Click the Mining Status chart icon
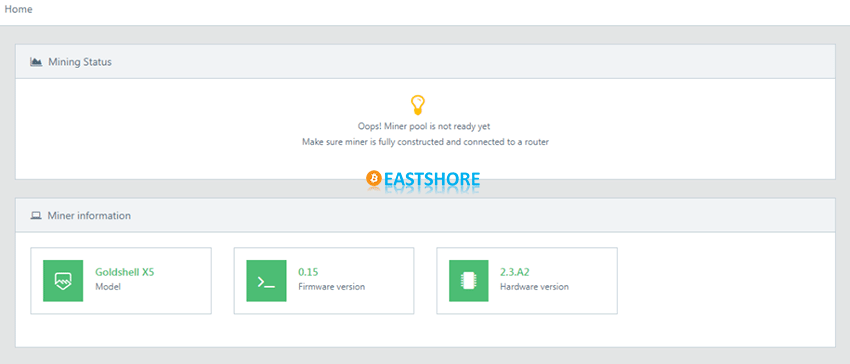The image size is (850, 364). (x=36, y=62)
